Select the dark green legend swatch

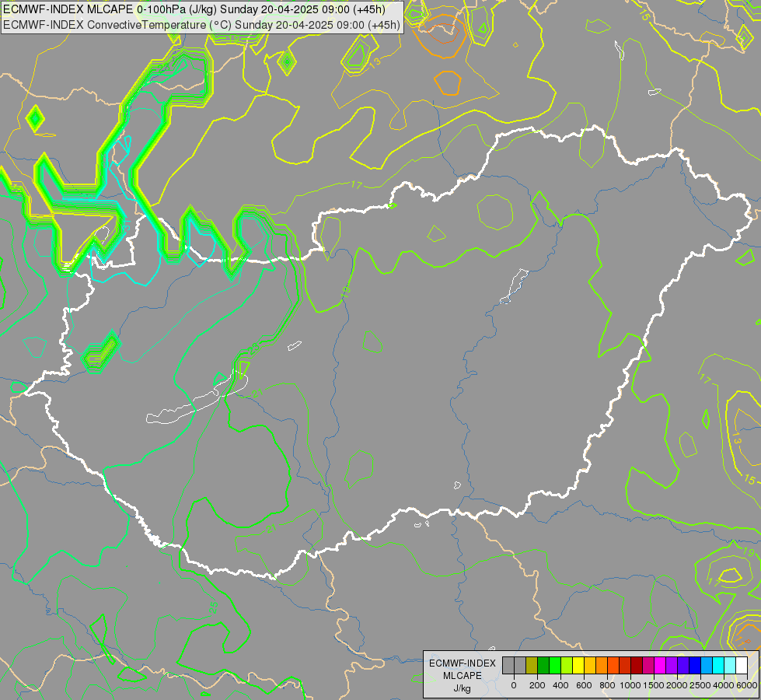point(543,665)
